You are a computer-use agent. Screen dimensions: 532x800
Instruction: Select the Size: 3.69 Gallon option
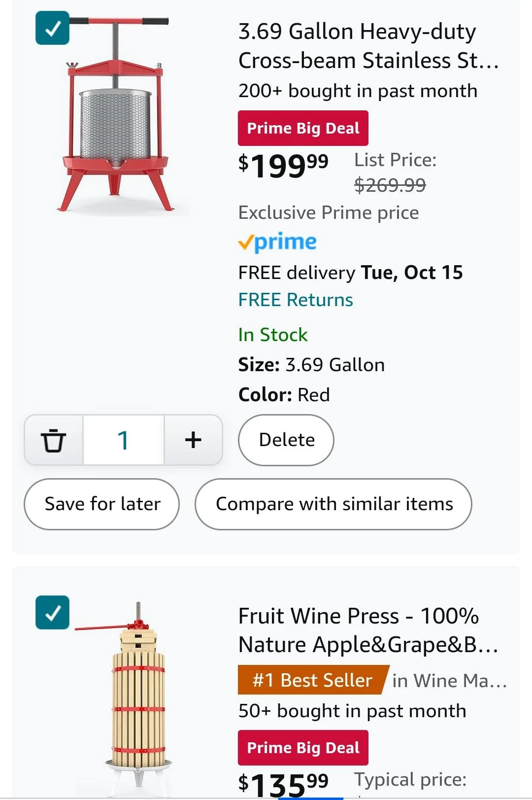(311, 365)
